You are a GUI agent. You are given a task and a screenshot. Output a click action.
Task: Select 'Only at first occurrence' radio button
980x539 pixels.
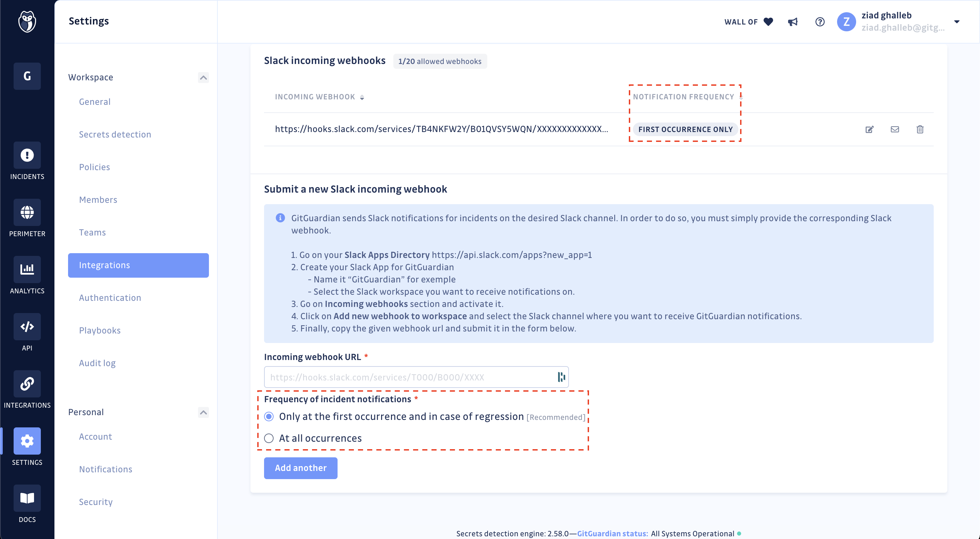click(x=269, y=417)
